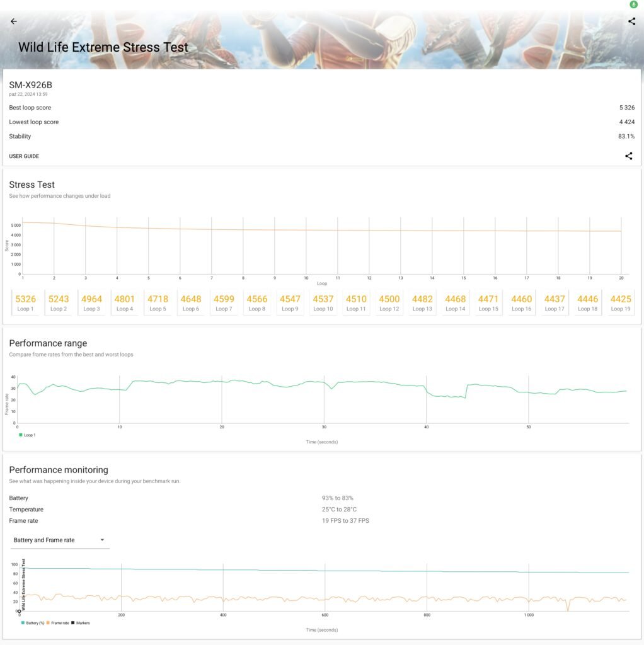Share the result via top header icon
The height and width of the screenshot is (645, 644).
pos(631,21)
